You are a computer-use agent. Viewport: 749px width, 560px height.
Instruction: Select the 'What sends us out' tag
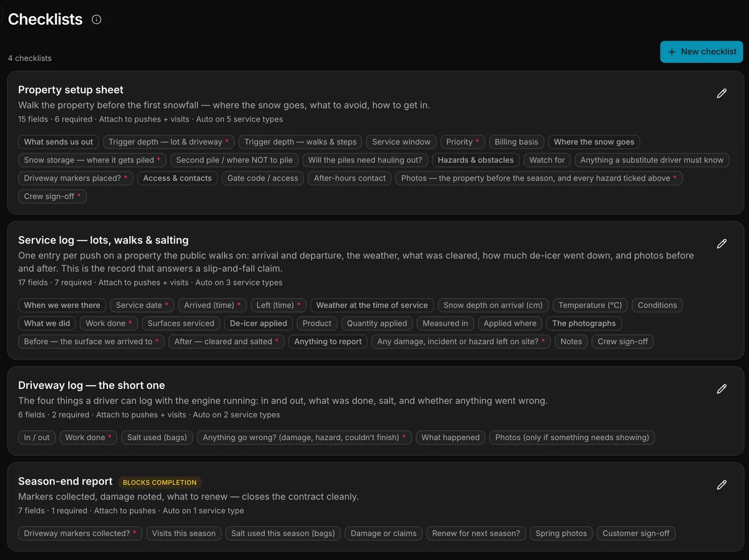point(59,142)
